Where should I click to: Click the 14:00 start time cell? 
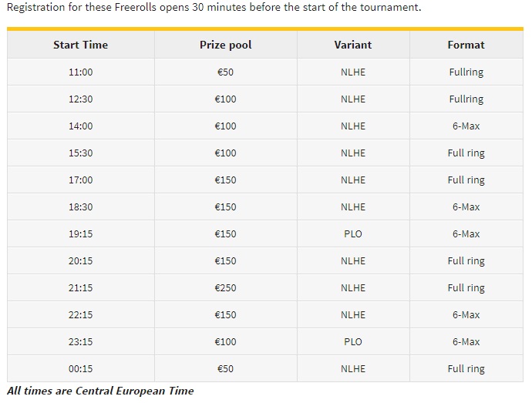(80, 126)
